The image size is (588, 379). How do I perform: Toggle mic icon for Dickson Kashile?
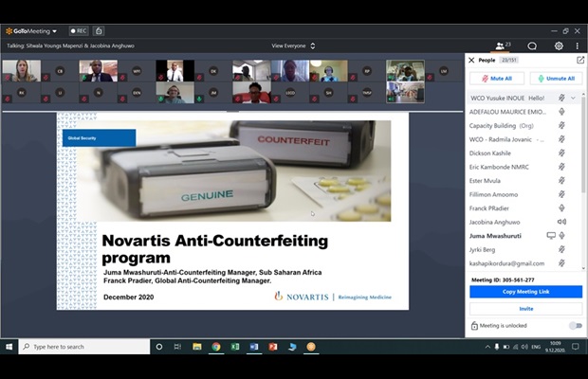click(561, 153)
